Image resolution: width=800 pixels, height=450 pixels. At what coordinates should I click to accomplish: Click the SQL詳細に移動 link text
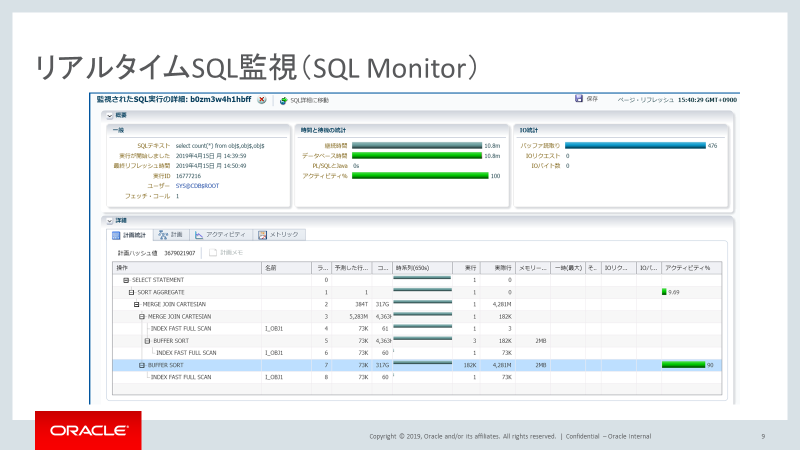click(x=310, y=101)
